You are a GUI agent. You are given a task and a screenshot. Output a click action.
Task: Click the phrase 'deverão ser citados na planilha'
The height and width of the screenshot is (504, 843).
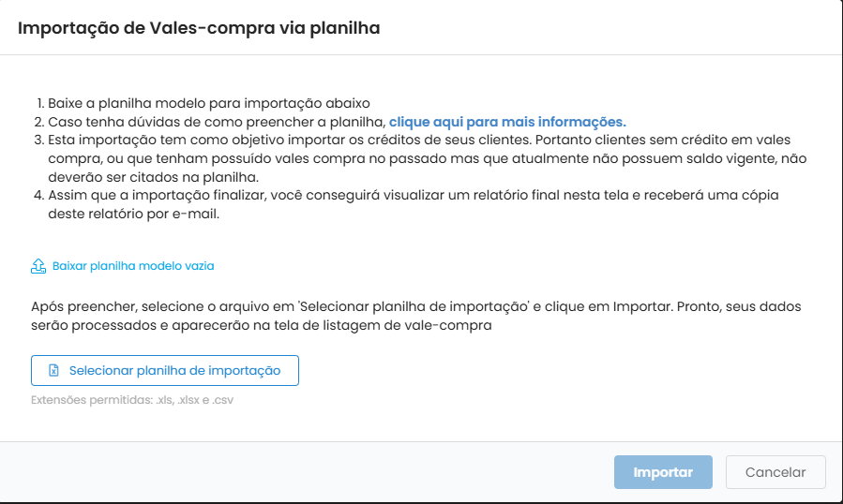[153, 177]
